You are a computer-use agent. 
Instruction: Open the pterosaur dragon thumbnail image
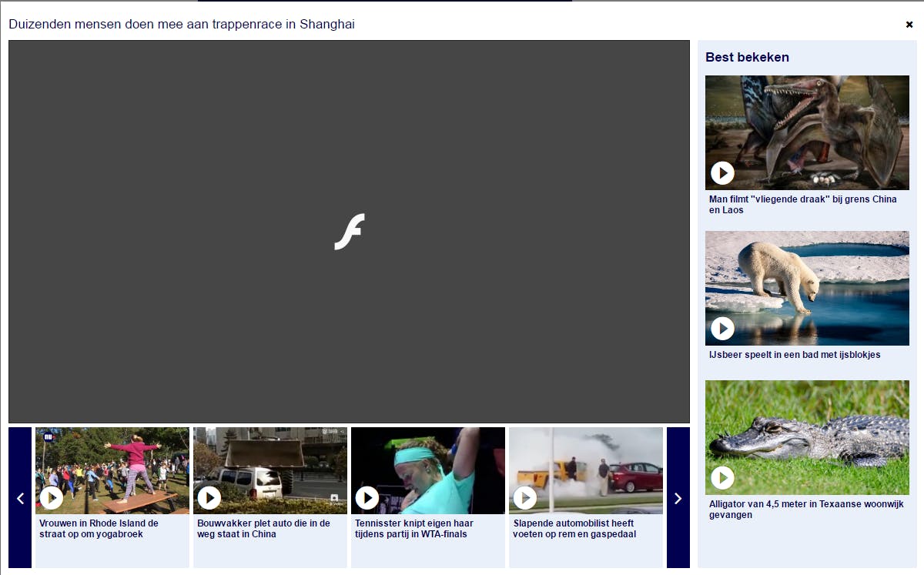(x=807, y=132)
